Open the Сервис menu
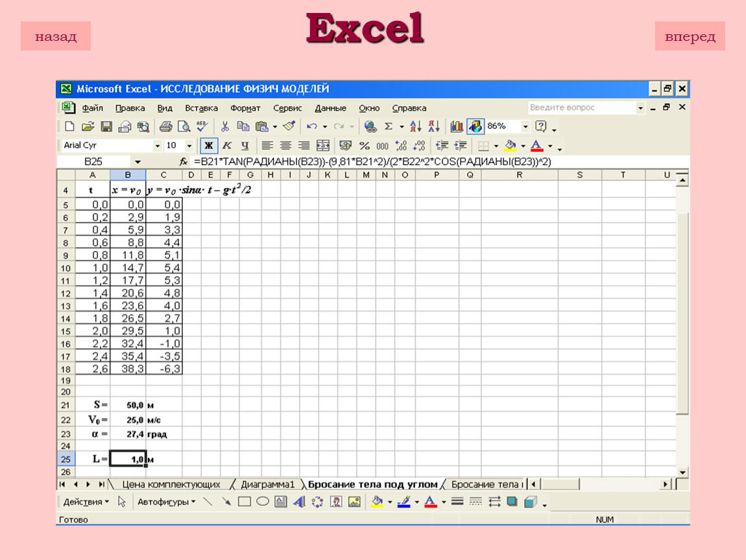 287,108
